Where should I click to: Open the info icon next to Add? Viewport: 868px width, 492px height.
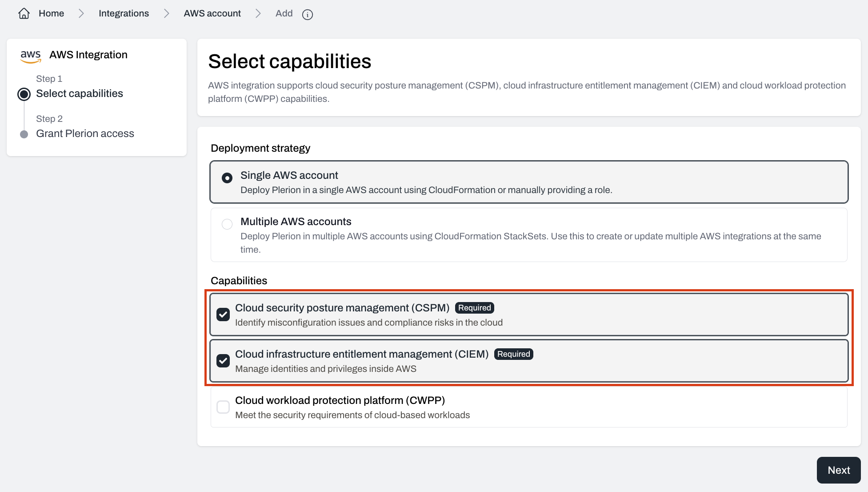pyautogui.click(x=308, y=15)
